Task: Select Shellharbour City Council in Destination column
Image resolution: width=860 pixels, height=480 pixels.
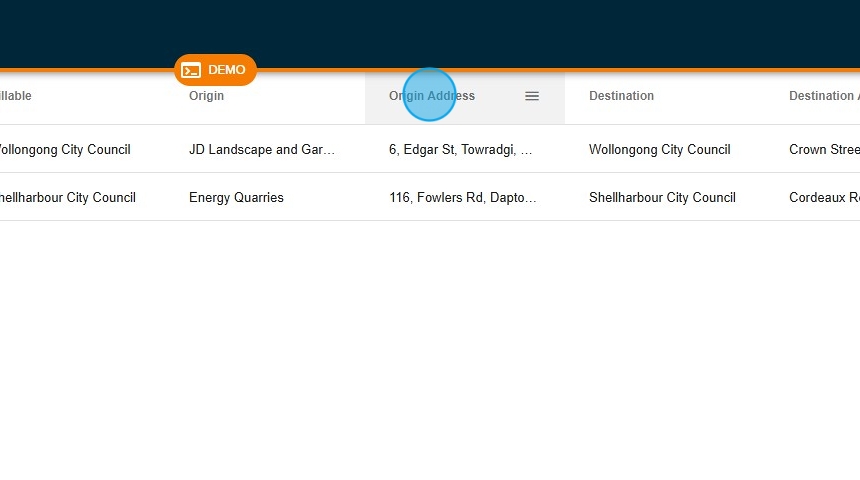Action: [x=662, y=198]
